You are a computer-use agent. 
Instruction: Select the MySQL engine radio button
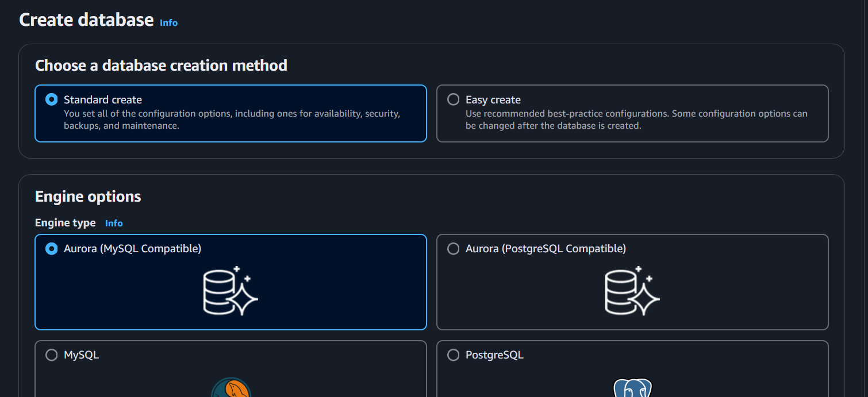[x=52, y=355]
